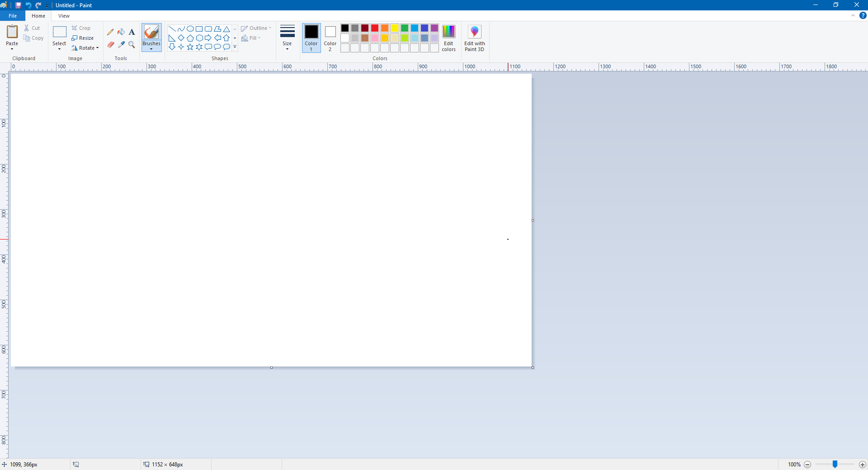Choose the Right triangle shape
868x470 pixels.
point(172,38)
